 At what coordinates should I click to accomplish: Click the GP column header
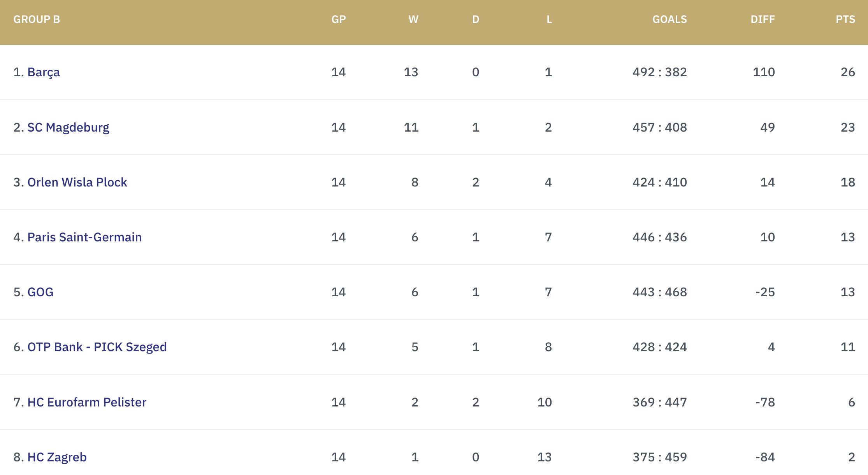339,19
